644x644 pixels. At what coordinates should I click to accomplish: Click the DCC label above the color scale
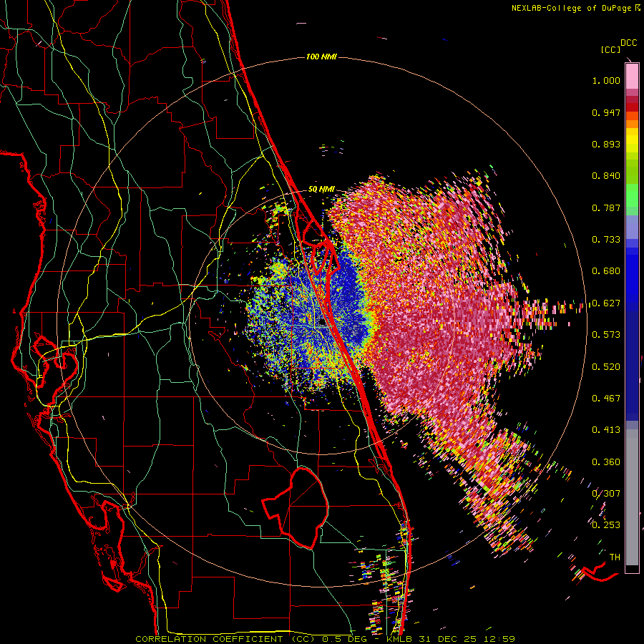tap(629, 43)
